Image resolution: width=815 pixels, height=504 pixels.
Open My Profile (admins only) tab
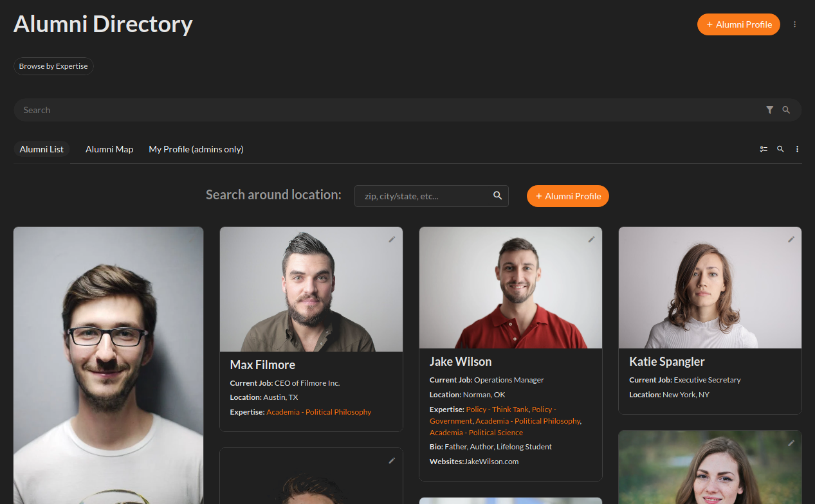pyautogui.click(x=196, y=149)
